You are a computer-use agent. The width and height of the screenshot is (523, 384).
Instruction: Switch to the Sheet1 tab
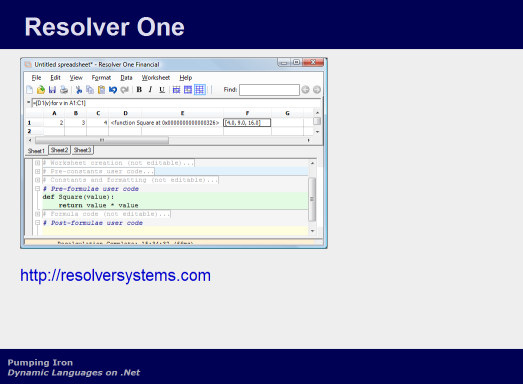pos(36,151)
